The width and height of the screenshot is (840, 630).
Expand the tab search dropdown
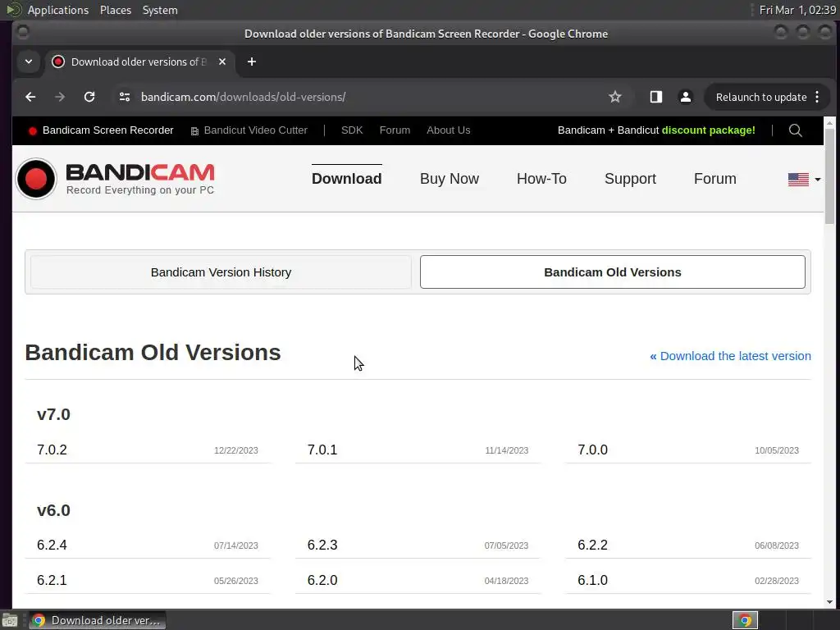(x=29, y=62)
